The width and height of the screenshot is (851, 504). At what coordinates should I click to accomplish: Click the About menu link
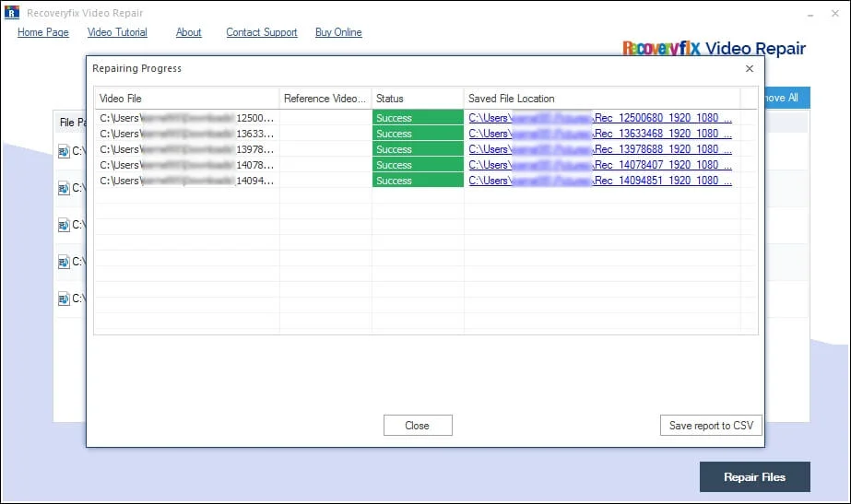pos(188,32)
